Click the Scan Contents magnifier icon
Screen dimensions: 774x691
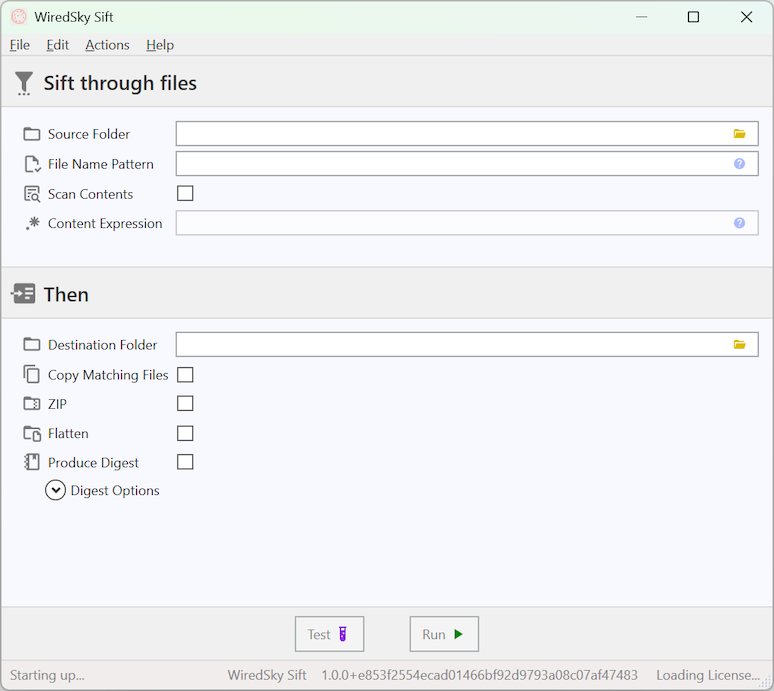point(32,194)
